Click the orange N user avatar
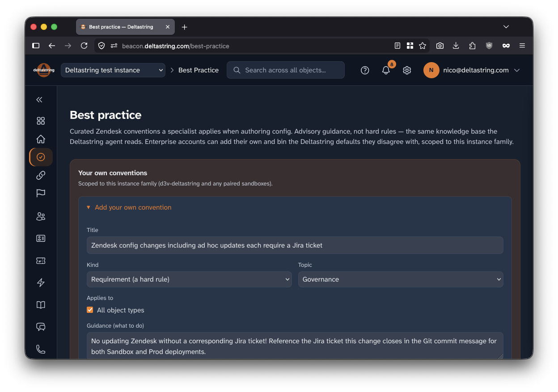Viewport: 558px width, 392px height. [x=431, y=70]
